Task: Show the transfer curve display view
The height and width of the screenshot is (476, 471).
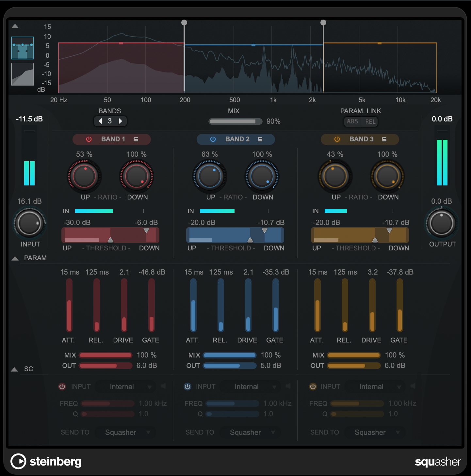Action: [23, 74]
